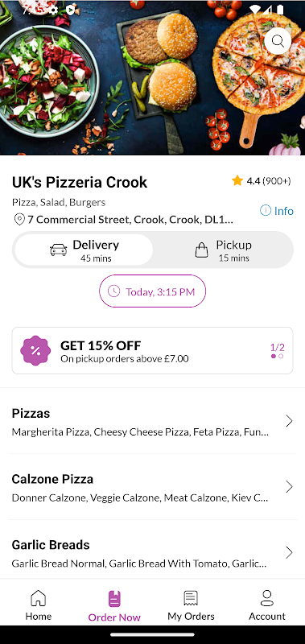The height and width of the screenshot is (644, 305).
Task: Tap the location pin icon by the address
Action: pyautogui.click(x=19, y=220)
